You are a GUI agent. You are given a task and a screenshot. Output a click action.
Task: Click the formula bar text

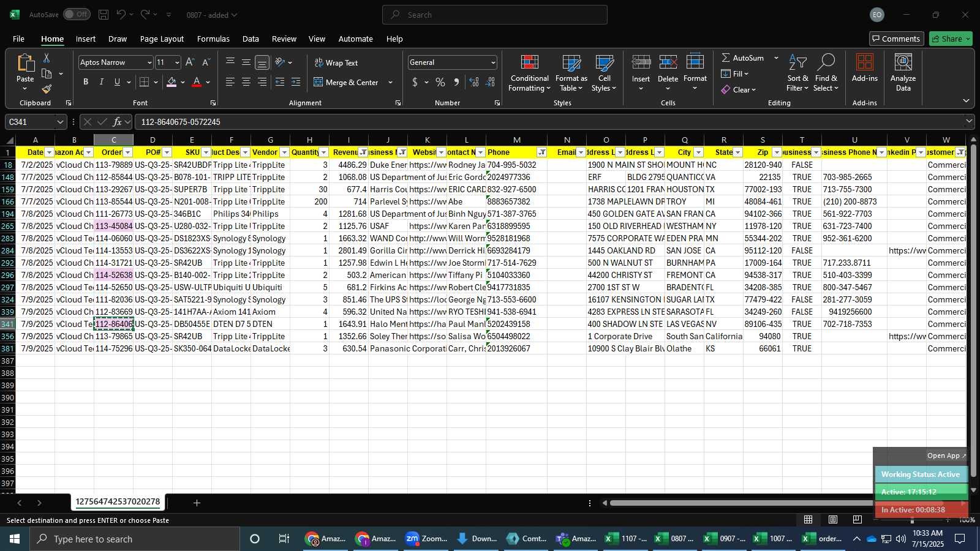pyautogui.click(x=181, y=122)
